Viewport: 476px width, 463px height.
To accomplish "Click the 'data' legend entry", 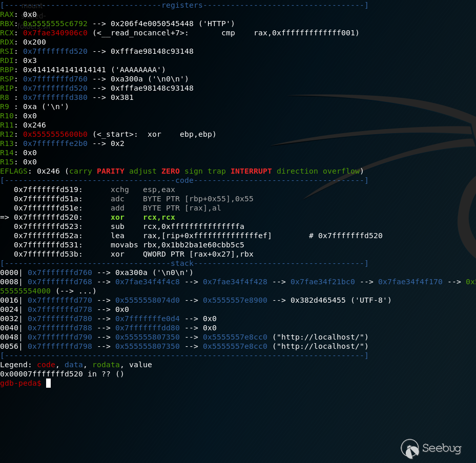I will pyautogui.click(x=73, y=365).
